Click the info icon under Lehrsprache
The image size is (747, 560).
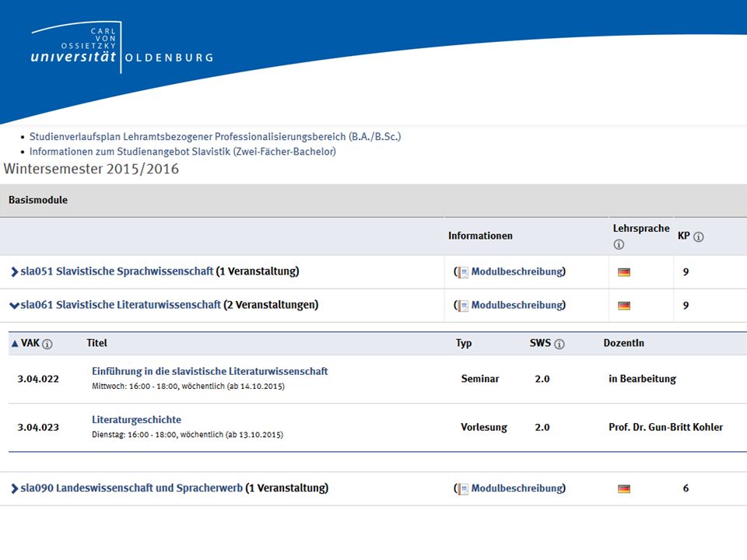[x=619, y=244]
